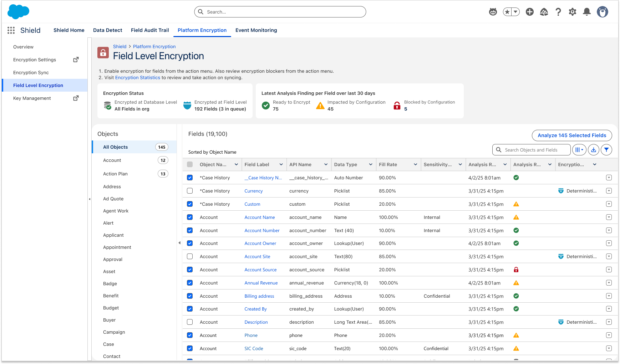620x364 pixels.
Task: Open row actions for Account Owner
Action: click(609, 243)
